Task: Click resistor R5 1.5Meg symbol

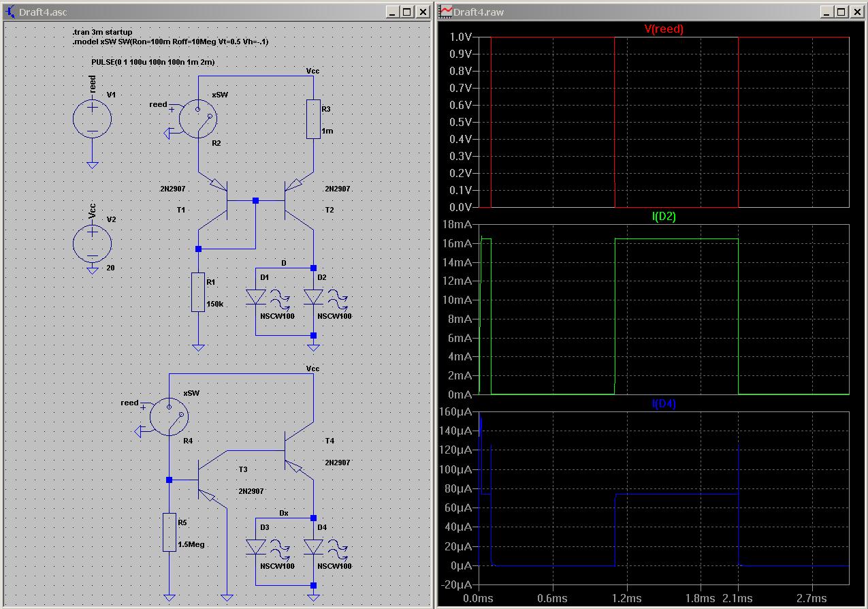Action: [x=169, y=533]
